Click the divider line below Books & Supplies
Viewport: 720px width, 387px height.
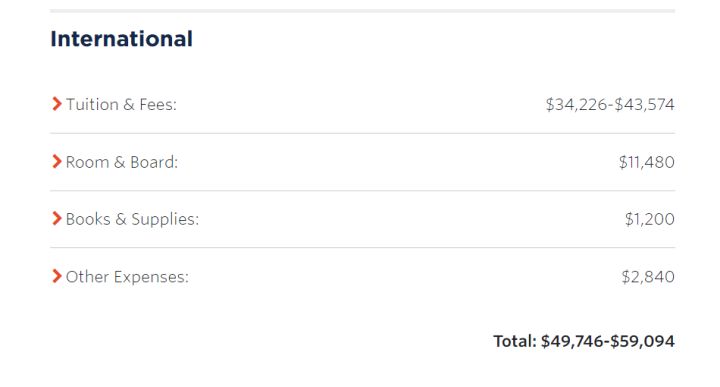click(x=362, y=247)
